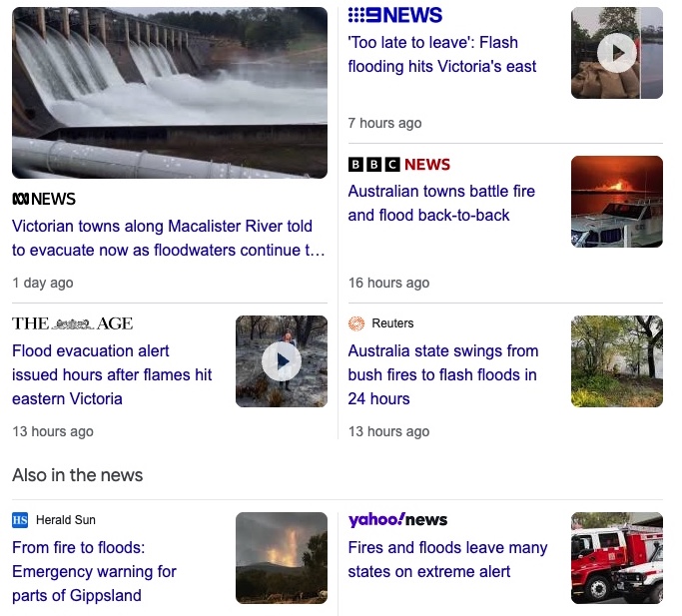Screen dimensions: 682x616
Task: Open Flood evacuation alert headline
Action: click(112, 374)
